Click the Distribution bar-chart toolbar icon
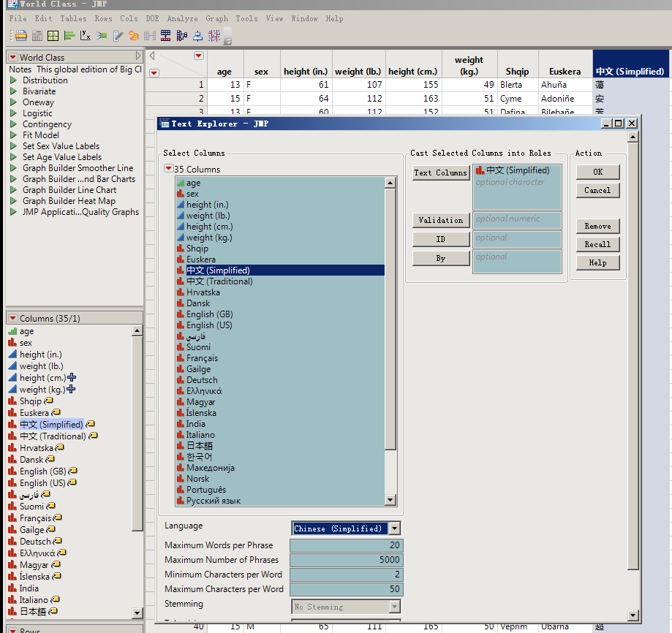The image size is (672, 633). tap(69, 35)
